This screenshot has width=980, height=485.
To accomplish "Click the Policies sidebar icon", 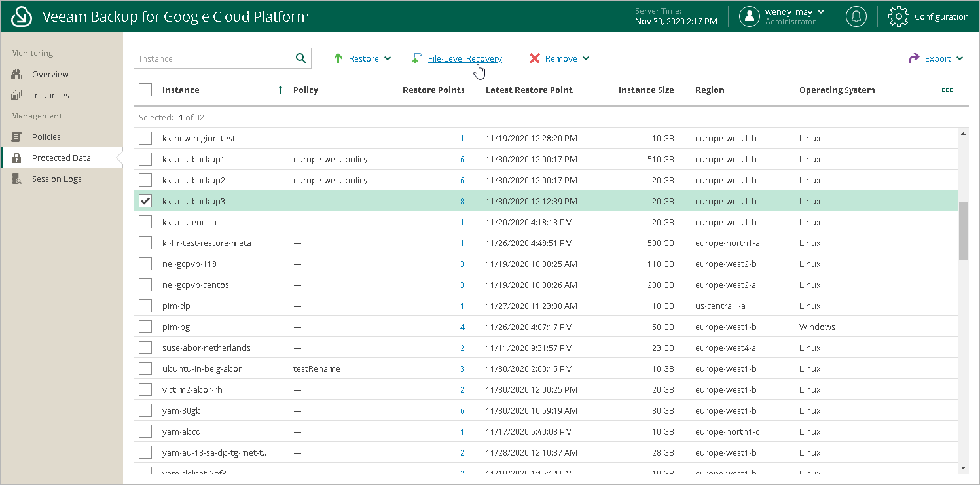I will pos(17,137).
